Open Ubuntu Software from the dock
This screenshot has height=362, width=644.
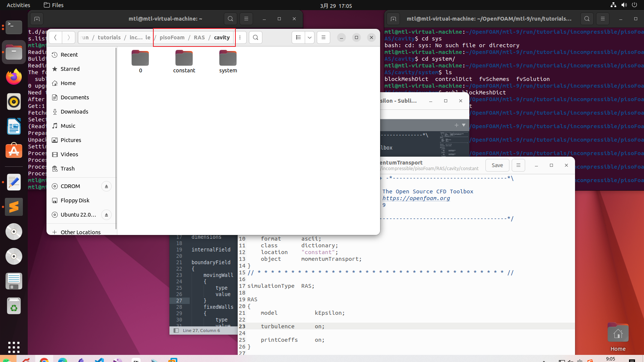[x=14, y=151]
